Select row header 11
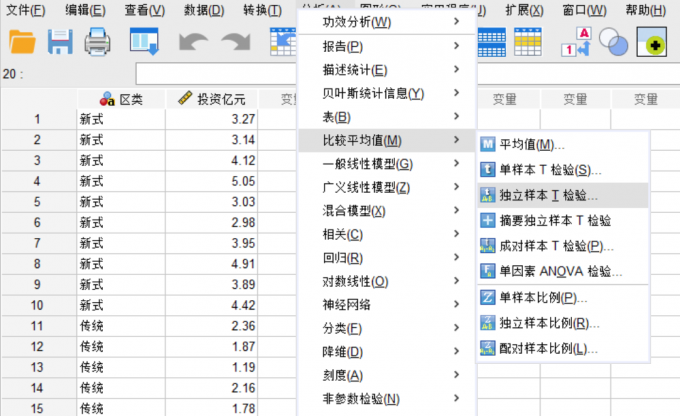Screen dimensions: 680x416 pyautogui.click(x=38, y=326)
